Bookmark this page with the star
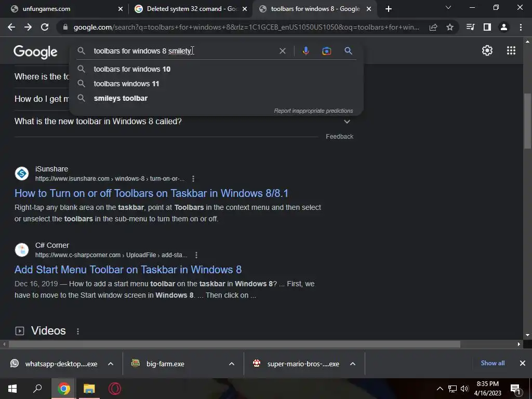The width and height of the screenshot is (532, 399). (x=450, y=27)
